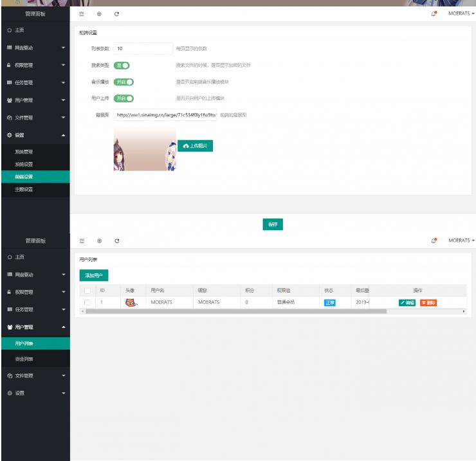The height and width of the screenshot is (461, 476).
Task: Expand 网盘驱动 arrow in upper sidebar
Action: [63, 48]
